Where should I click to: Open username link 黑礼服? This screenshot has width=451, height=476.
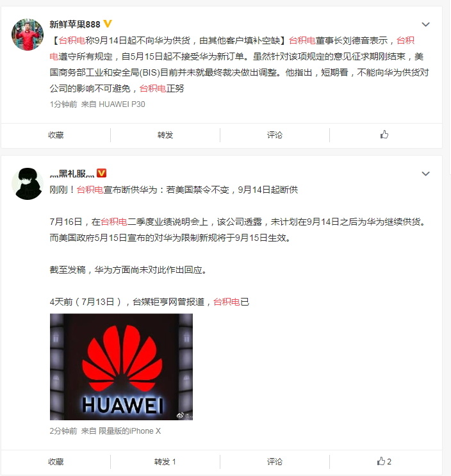coord(72,174)
